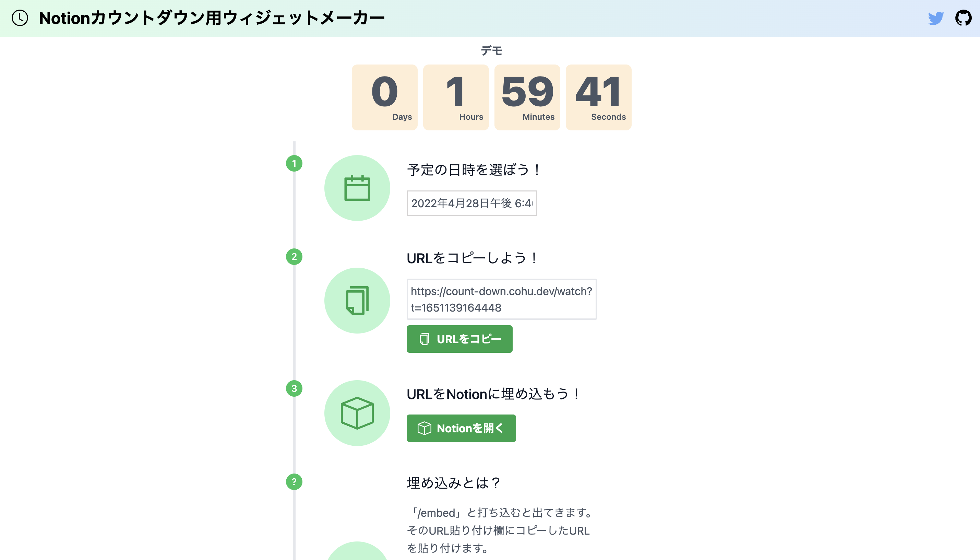Click the Days countdown card
This screenshot has height=560, width=980.
[x=384, y=97]
